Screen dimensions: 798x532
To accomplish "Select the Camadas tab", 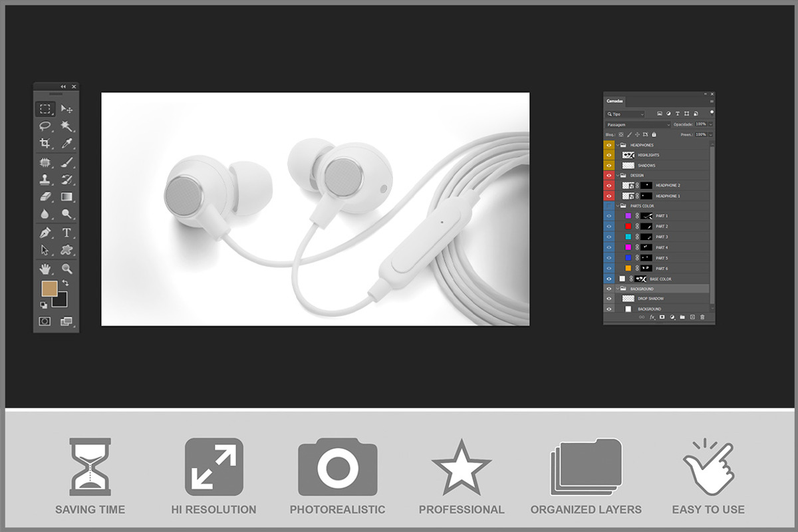I will (614, 101).
